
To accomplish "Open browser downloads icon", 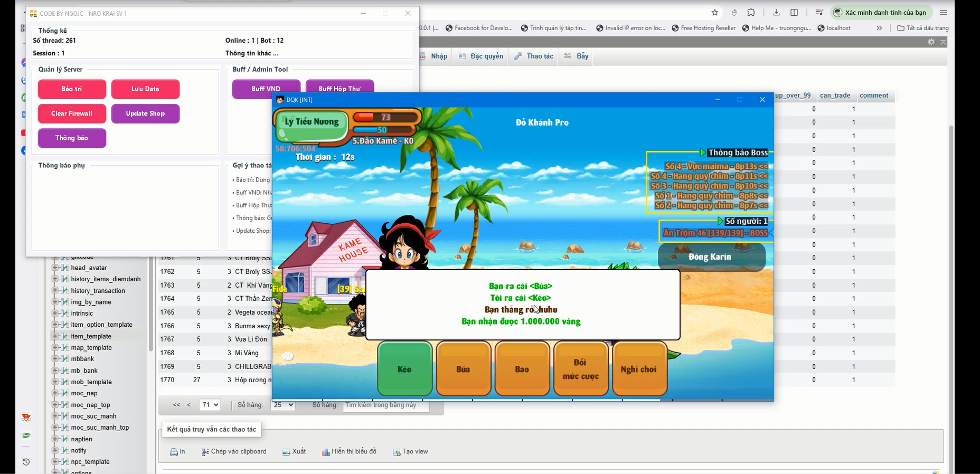I will (x=776, y=13).
